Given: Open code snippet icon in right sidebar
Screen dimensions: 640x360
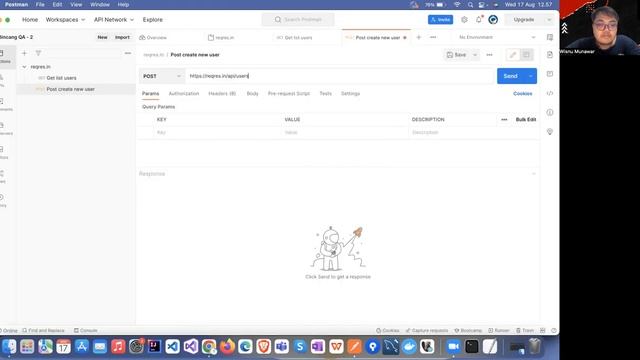Looking at the screenshot, I should pyautogui.click(x=550, y=93).
